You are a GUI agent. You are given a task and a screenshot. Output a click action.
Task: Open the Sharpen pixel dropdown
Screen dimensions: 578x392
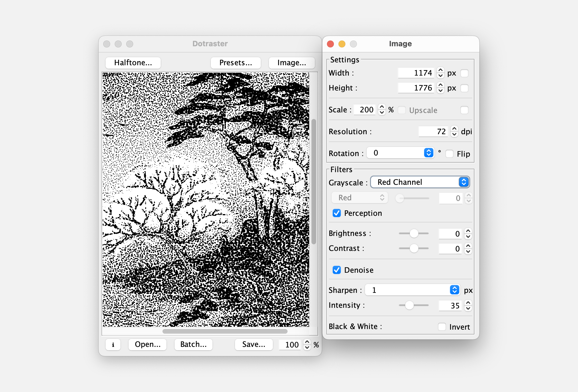click(412, 290)
